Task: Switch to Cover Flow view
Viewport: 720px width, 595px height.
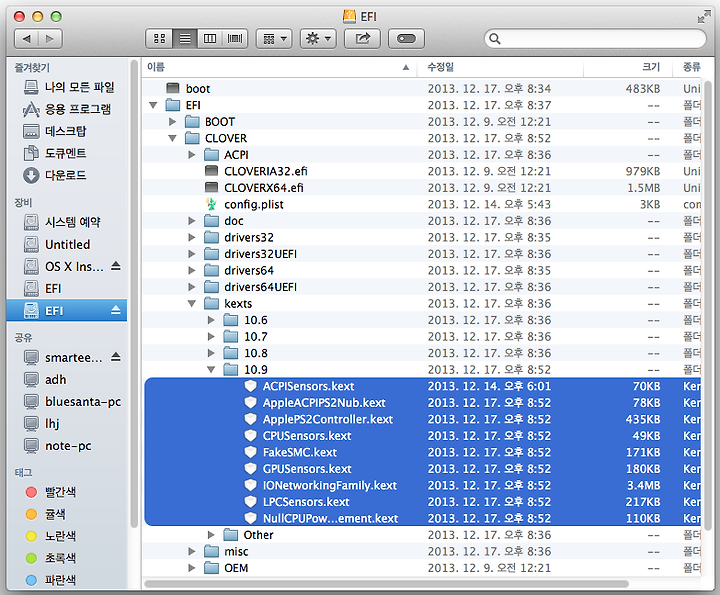Action: tap(235, 39)
